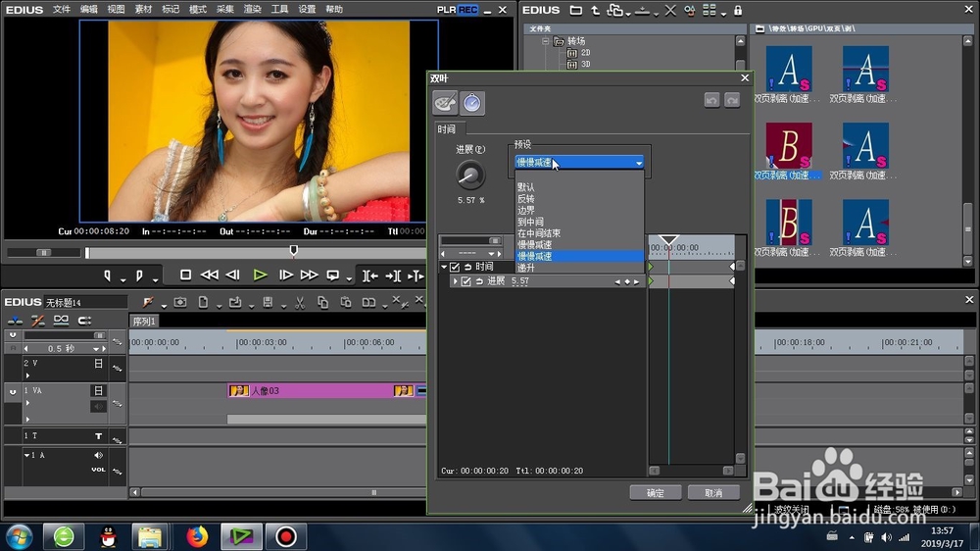Step back one frame in player
980x551 pixels.
[x=233, y=275]
